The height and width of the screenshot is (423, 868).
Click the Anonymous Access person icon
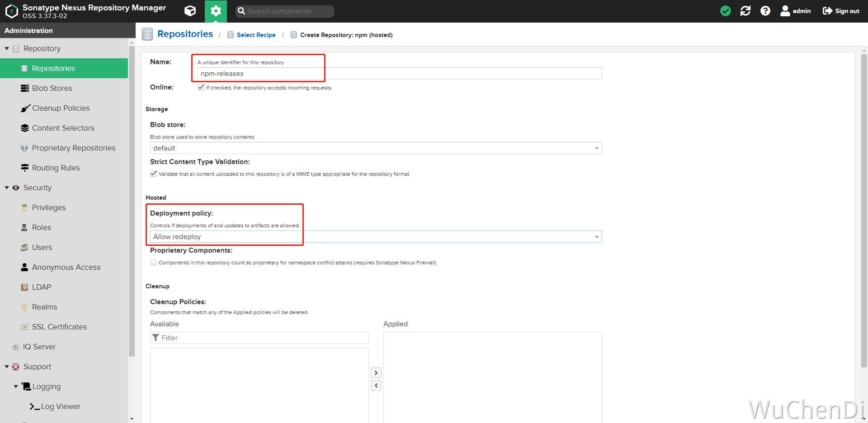[25, 267]
